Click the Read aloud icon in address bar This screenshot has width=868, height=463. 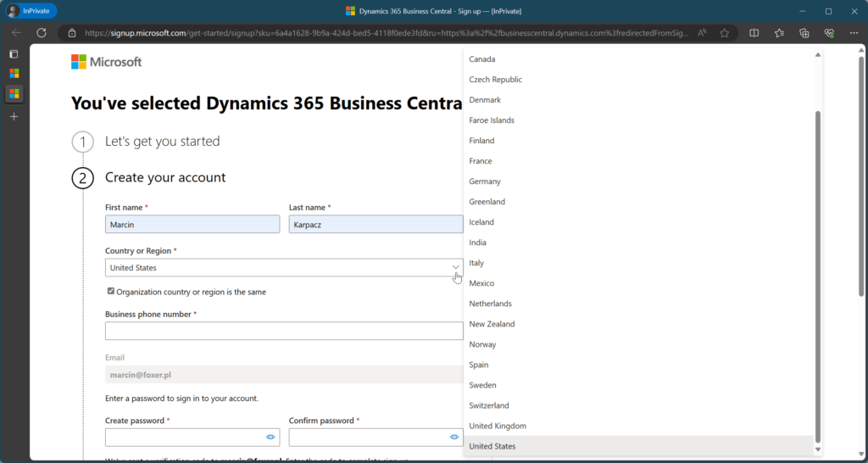coord(702,33)
